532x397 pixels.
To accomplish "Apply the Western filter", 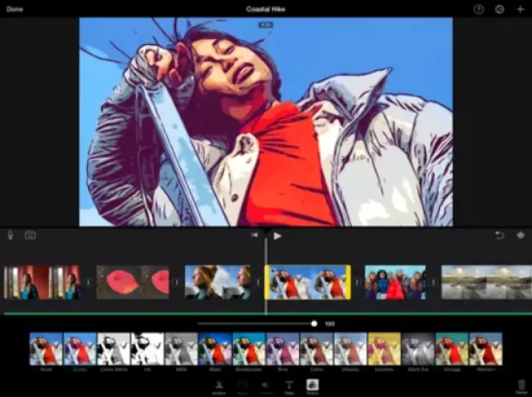I will point(486,349).
